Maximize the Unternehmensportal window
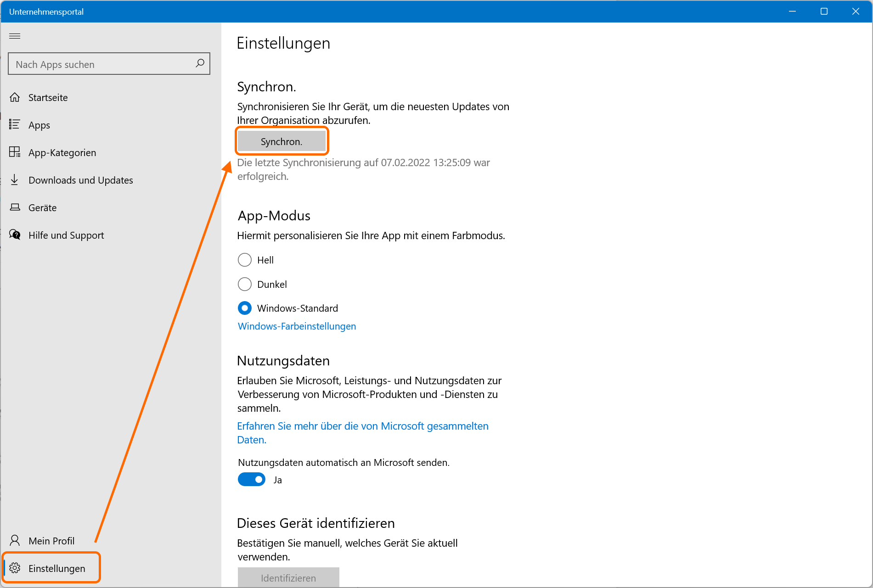Image resolution: width=873 pixels, height=588 pixels. (824, 11)
